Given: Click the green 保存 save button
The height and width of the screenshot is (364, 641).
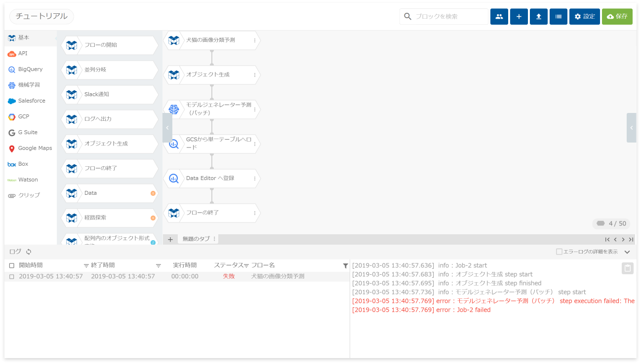Looking at the screenshot, I should (617, 16).
